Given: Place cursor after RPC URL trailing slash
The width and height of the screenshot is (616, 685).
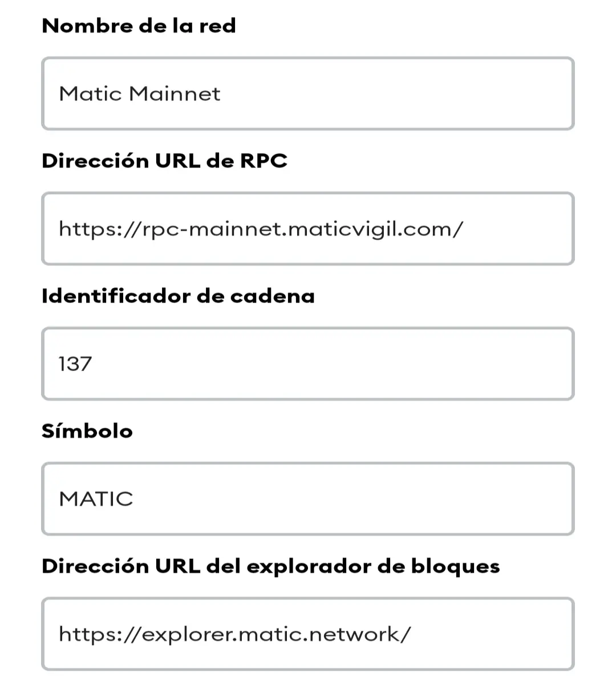Looking at the screenshot, I should tap(464, 229).
